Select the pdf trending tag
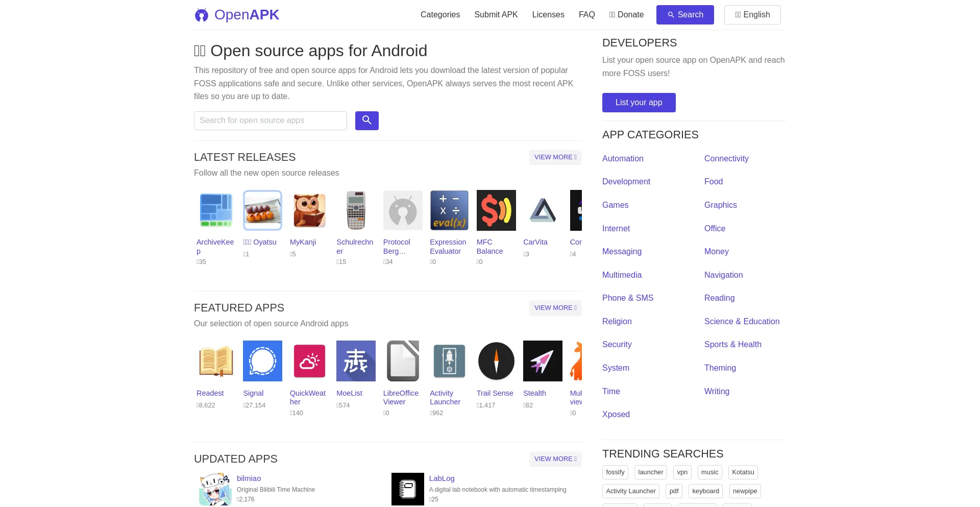Screen dimensions: 980x507 (674, 491)
